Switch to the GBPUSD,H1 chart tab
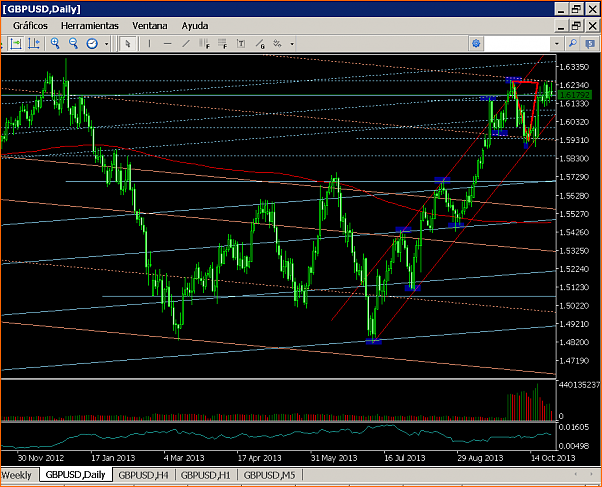Viewport: 602px width, 487px height. pos(206,475)
